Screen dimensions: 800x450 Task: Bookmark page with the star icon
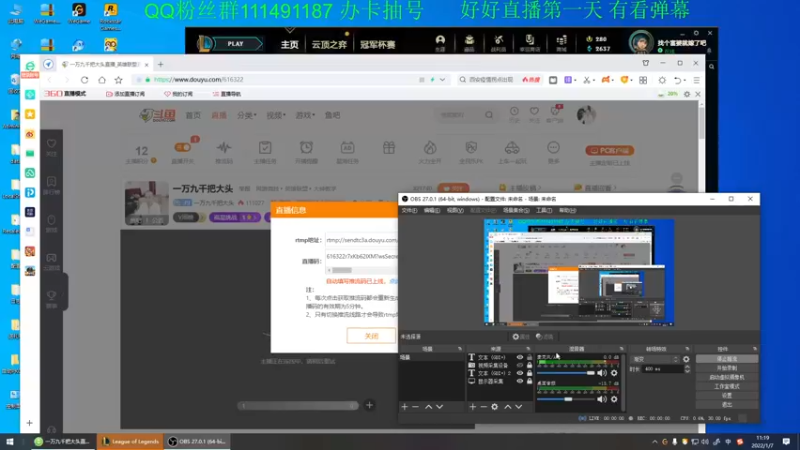tap(118, 80)
